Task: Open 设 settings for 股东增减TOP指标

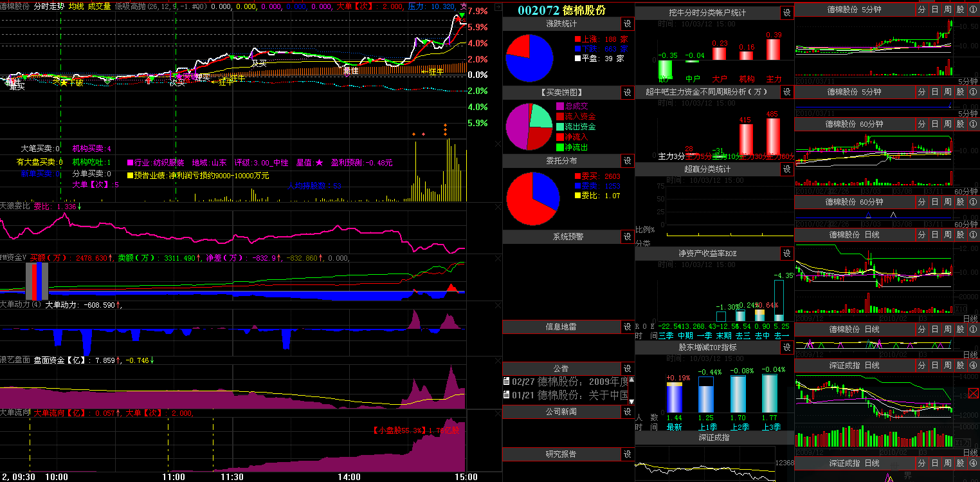Action: coord(787,348)
